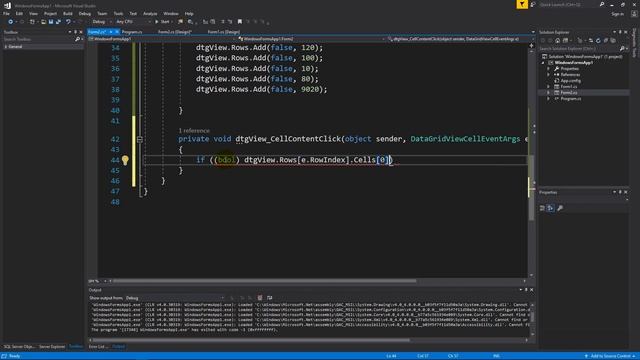Open the Build menu
The height and width of the screenshot is (360, 640).
tap(68, 13)
